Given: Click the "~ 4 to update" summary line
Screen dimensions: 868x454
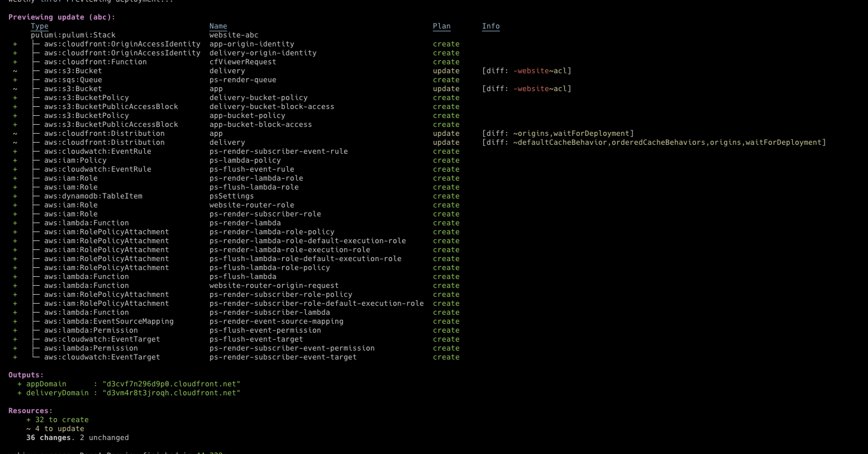Looking at the screenshot, I should (55, 429).
